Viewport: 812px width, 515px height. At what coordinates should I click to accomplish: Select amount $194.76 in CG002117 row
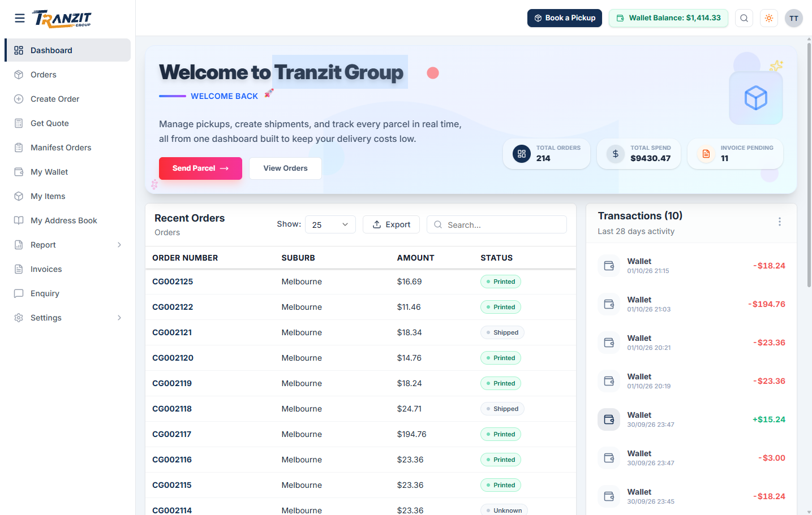tap(412, 434)
